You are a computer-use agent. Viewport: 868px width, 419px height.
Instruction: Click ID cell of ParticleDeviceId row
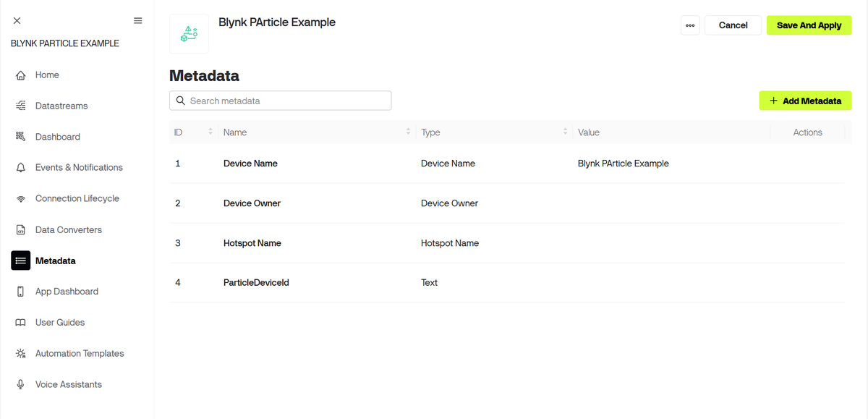[178, 283]
